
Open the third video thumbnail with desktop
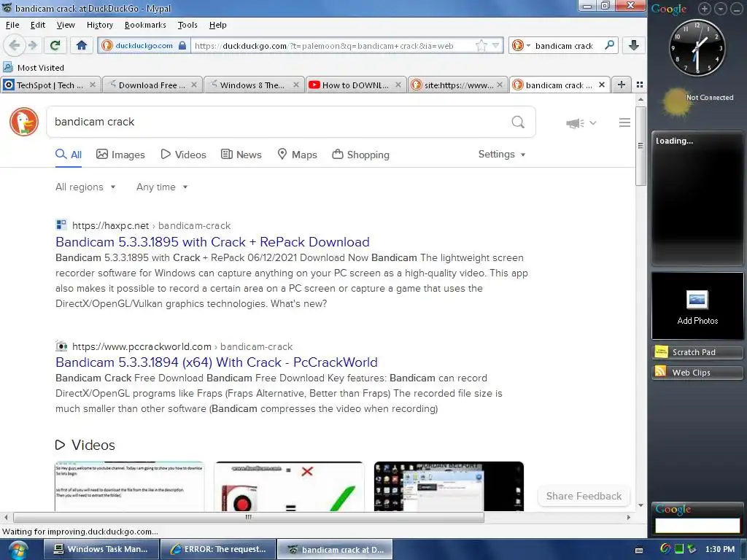[x=449, y=486]
